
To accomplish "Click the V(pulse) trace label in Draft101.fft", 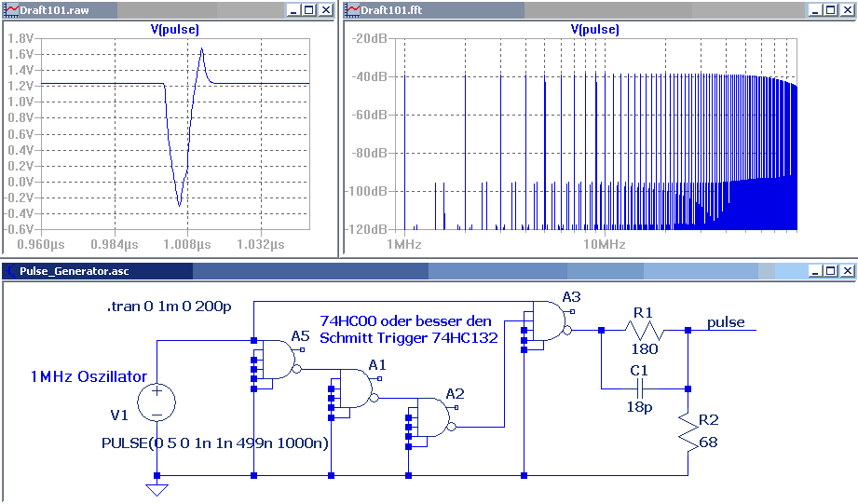I will tap(594, 30).
